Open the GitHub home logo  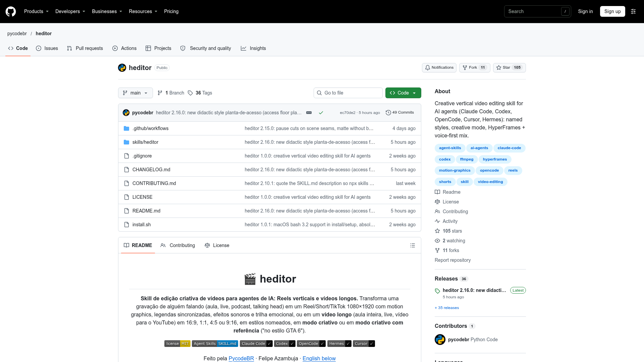pos(11,11)
